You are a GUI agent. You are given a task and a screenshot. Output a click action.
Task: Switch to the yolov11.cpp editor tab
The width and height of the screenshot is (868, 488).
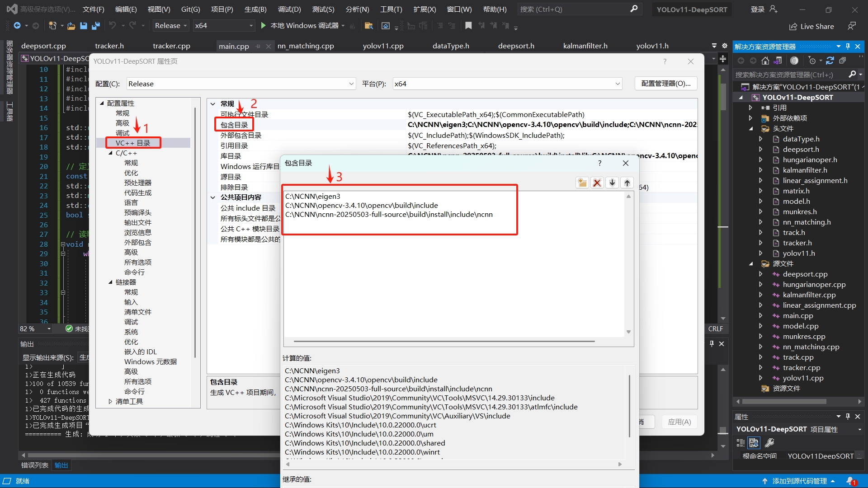pos(383,46)
